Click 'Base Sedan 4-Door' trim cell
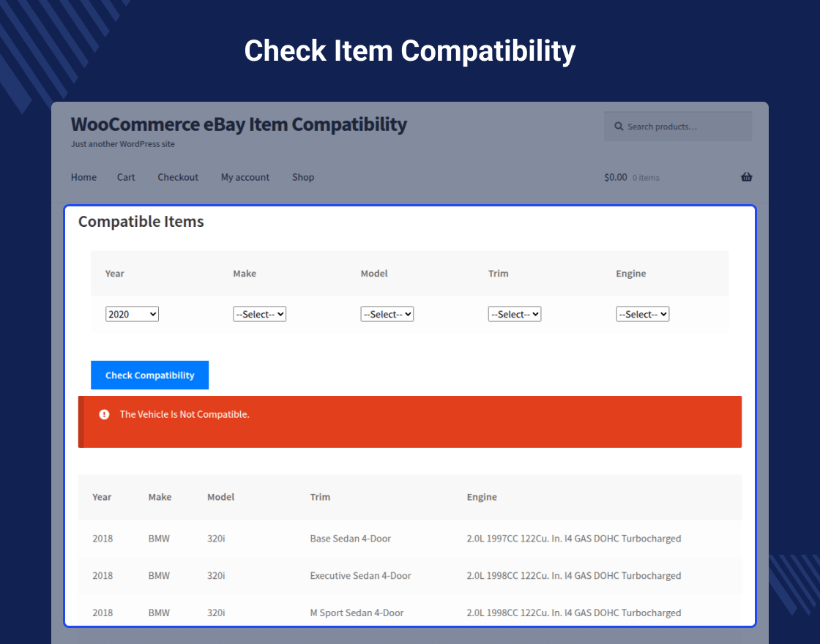Image resolution: width=820 pixels, height=644 pixels. click(x=351, y=539)
